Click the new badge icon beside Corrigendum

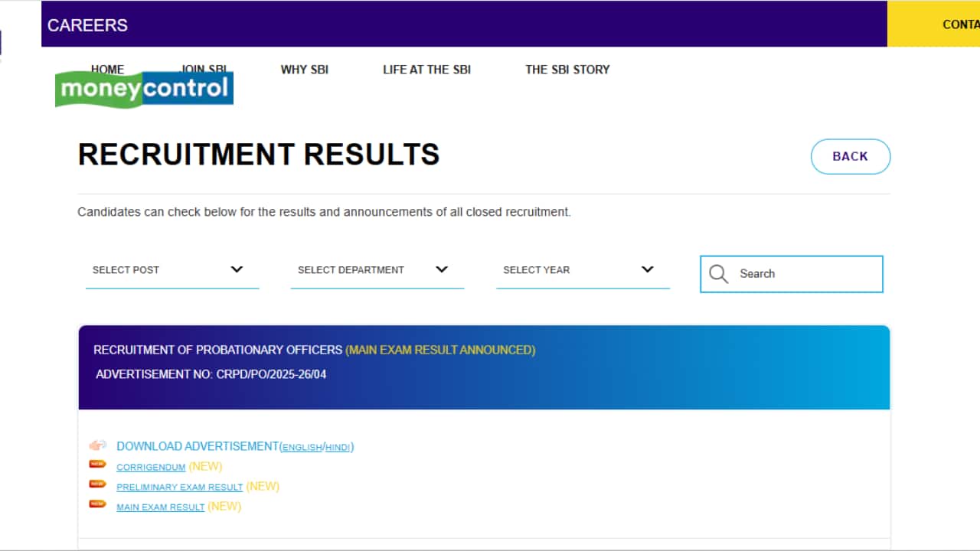(x=97, y=464)
